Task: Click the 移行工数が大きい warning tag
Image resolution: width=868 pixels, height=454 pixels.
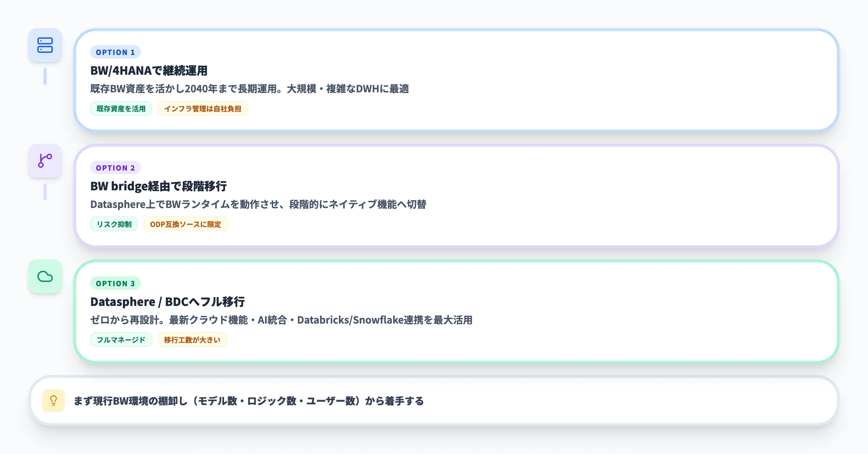Action: (x=192, y=339)
